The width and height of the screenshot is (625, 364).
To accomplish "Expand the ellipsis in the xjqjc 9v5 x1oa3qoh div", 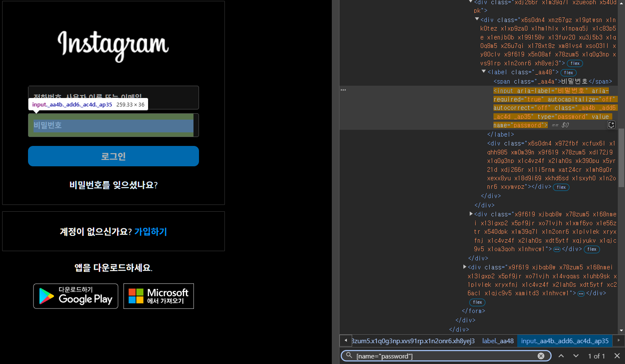I will click(x=557, y=249).
